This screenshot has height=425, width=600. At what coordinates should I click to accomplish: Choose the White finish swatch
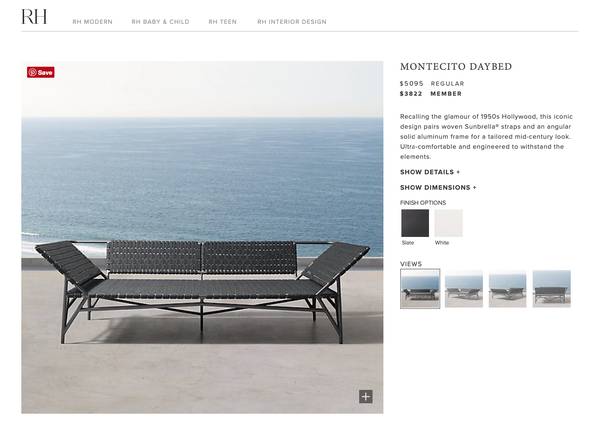click(448, 223)
